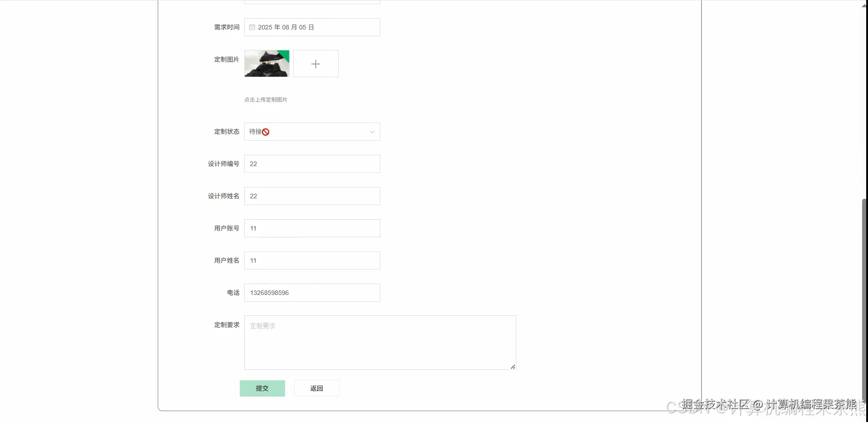The image size is (868, 422).
Task: Click the scrollbar down arrow
Action: point(863,417)
